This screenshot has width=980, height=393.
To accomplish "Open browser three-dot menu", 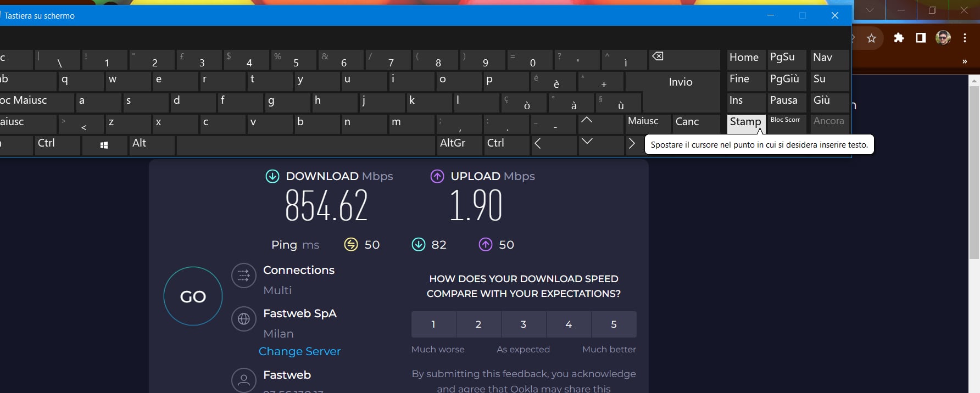I will [x=965, y=38].
